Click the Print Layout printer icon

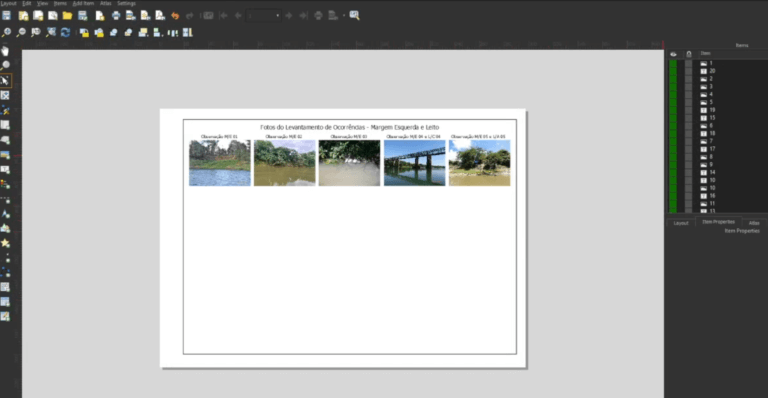coord(116,16)
